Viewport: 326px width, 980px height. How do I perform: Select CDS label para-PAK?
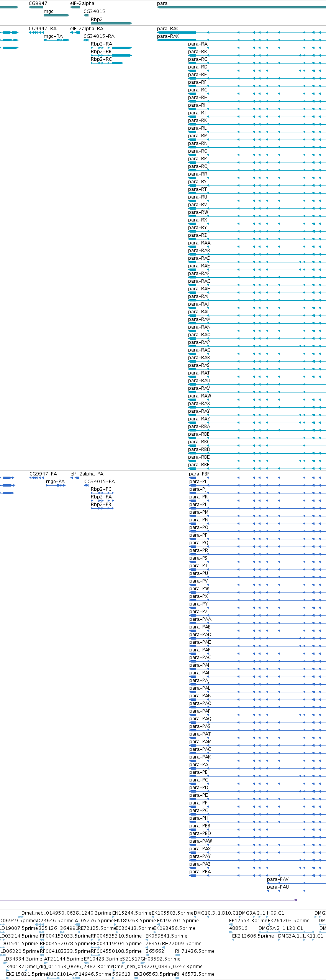200,757
